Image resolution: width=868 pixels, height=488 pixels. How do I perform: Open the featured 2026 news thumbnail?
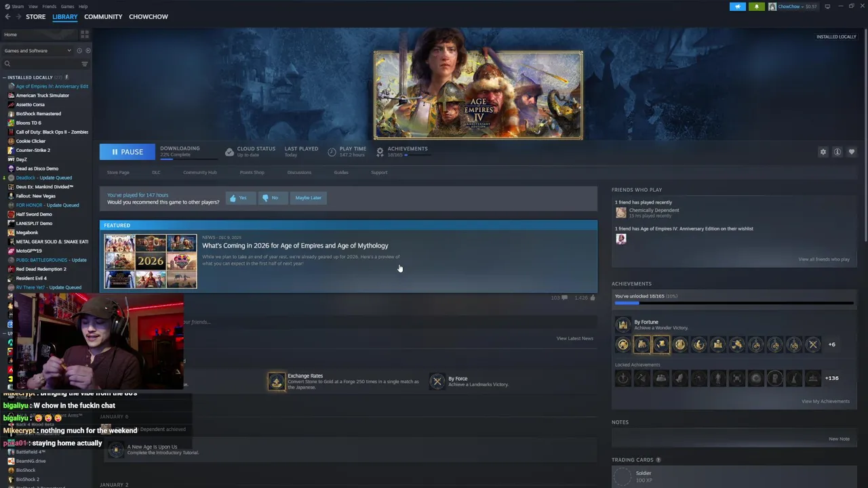[x=151, y=261]
